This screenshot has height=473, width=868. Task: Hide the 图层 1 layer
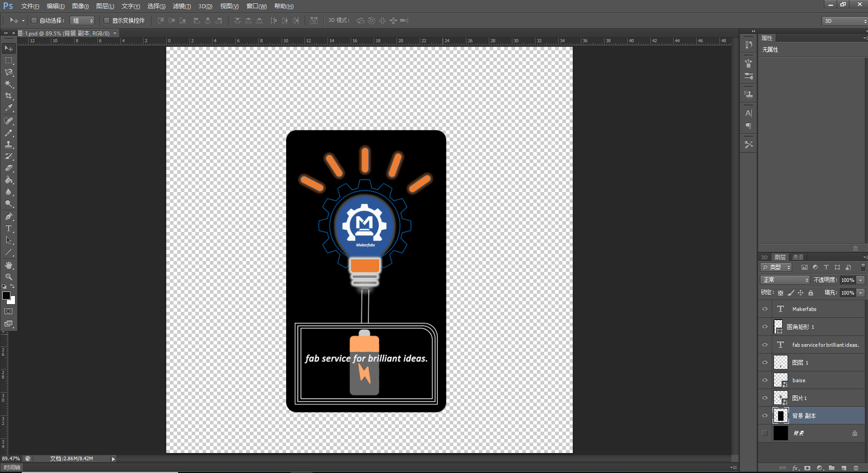(x=765, y=362)
